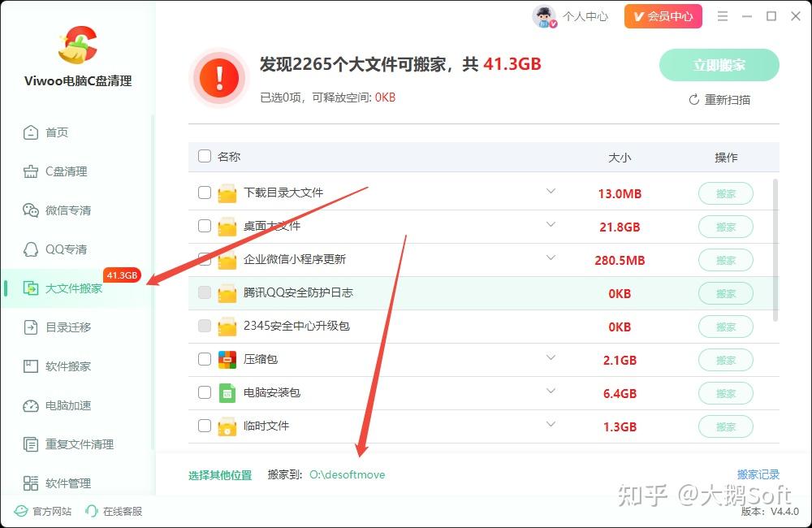Check the 下载目录大文件 checkbox
Image resolution: width=812 pixels, height=528 pixels.
205,193
